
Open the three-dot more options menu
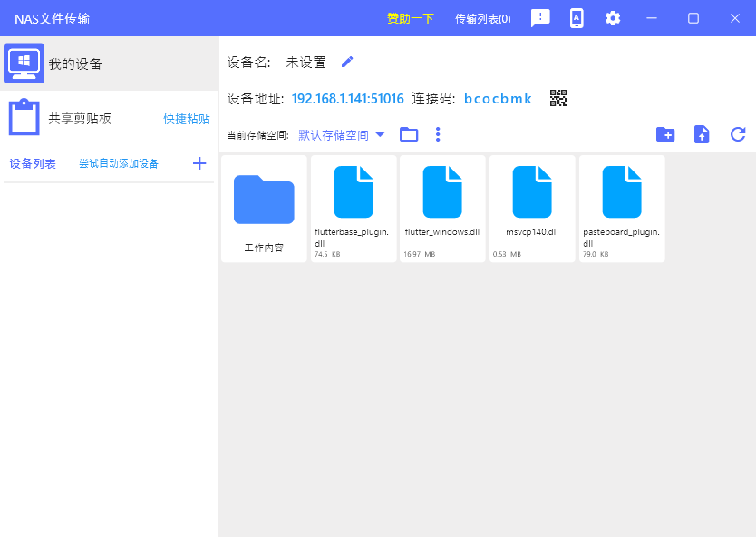(438, 134)
